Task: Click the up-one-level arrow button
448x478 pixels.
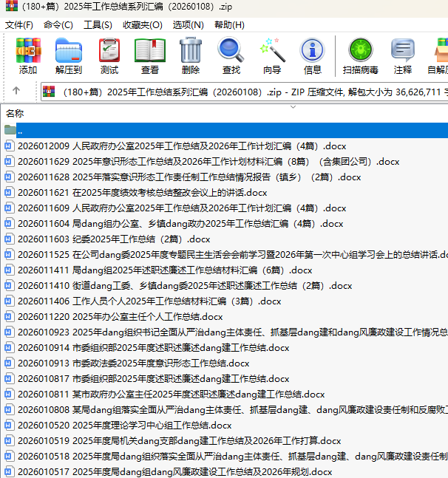Action: (x=16, y=91)
